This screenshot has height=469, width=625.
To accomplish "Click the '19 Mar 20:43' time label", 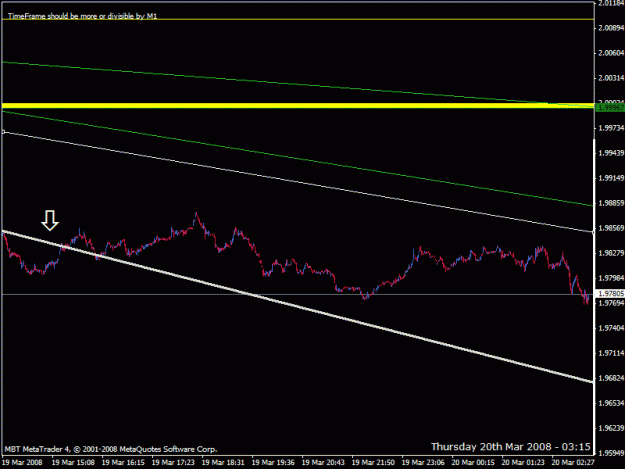I will pyautogui.click(x=323, y=463).
